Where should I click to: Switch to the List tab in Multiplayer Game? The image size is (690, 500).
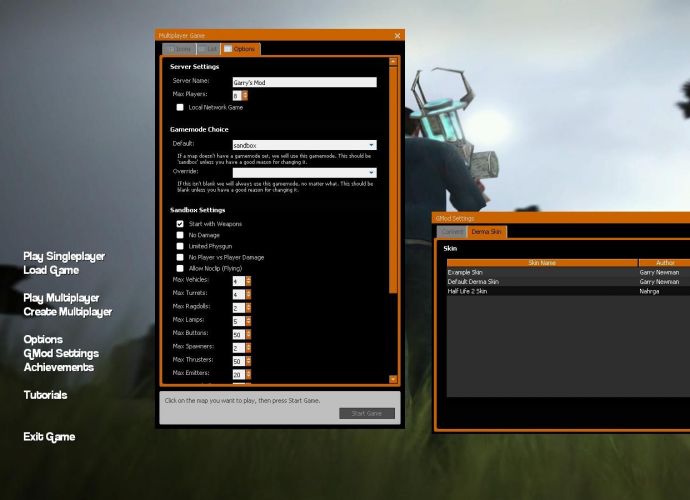pyautogui.click(x=209, y=49)
